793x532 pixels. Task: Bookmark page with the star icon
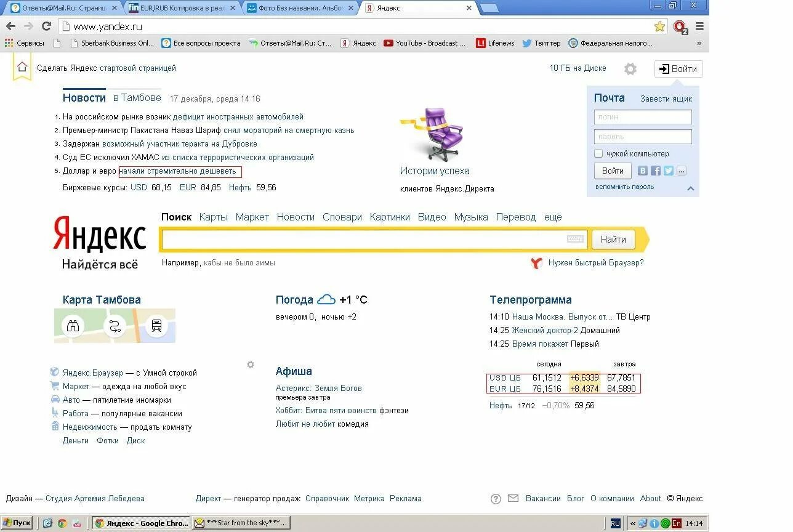tap(659, 26)
